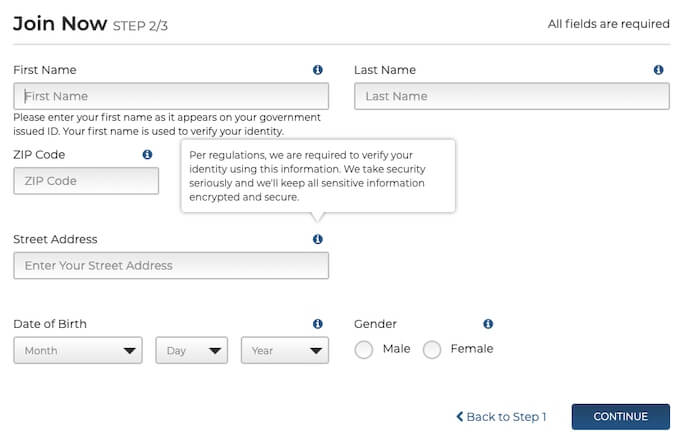
Task: Open the Year dropdown
Action: click(x=284, y=351)
